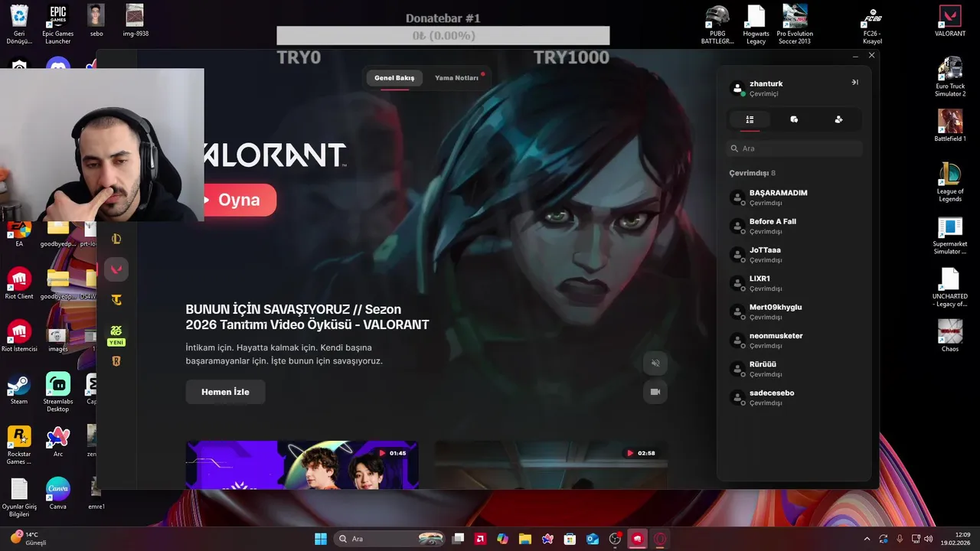
Task: Open the chat messages icon in social panel
Action: click(x=794, y=119)
